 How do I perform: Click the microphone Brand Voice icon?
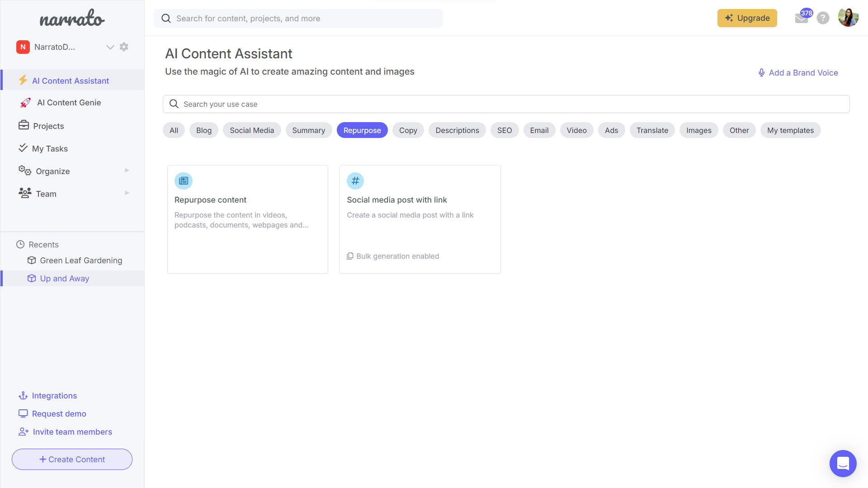point(762,73)
